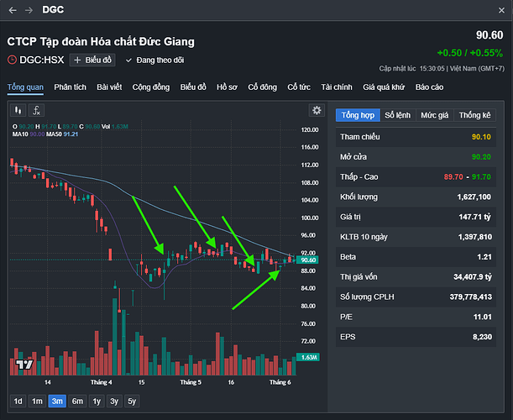The height and width of the screenshot is (420, 513).
Task: Click the MA50 indicator legend label
Action: click(54, 133)
